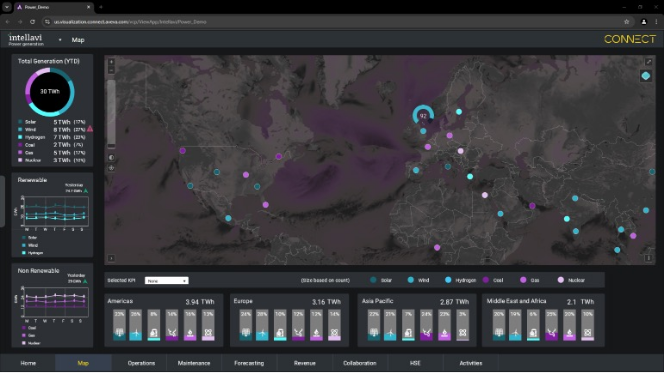Image resolution: width=664 pixels, height=373 pixels.
Task: Open the Selected KPI dropdown
Action: 166,281
